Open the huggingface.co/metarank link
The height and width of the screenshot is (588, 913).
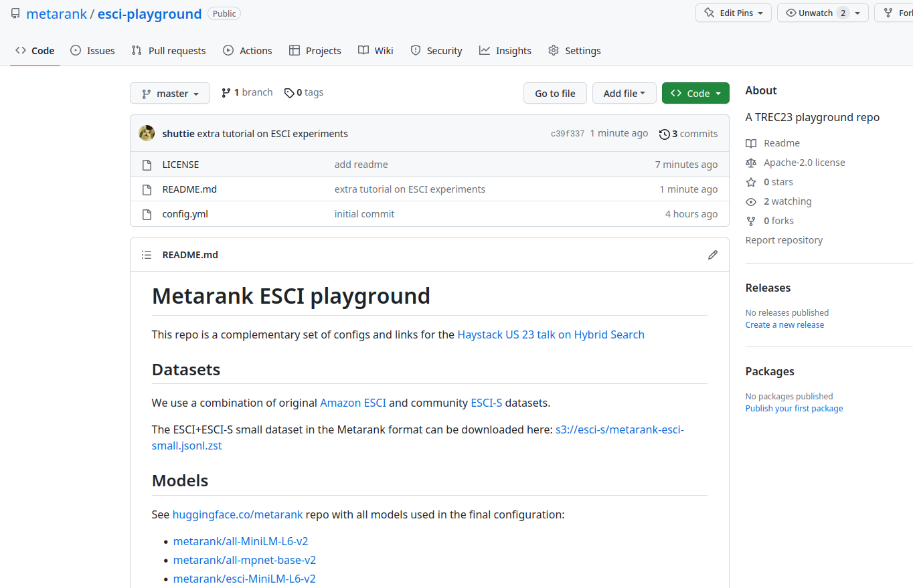[238, 514]
